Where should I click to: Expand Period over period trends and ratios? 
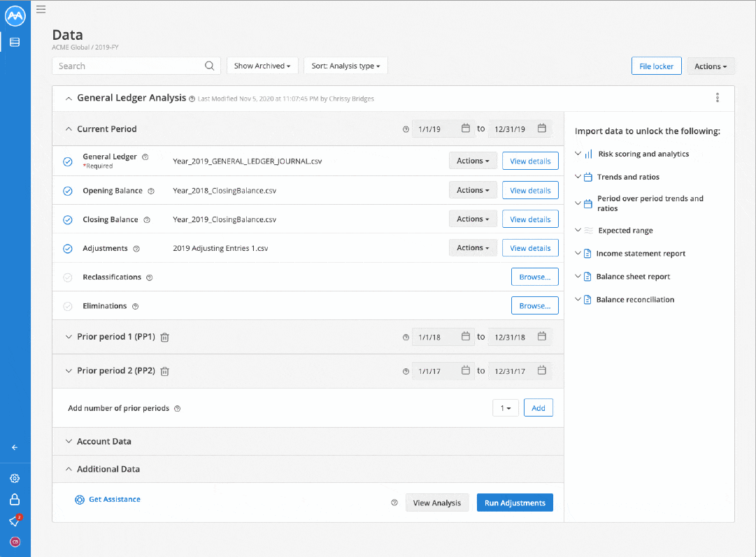coord(578,203)
